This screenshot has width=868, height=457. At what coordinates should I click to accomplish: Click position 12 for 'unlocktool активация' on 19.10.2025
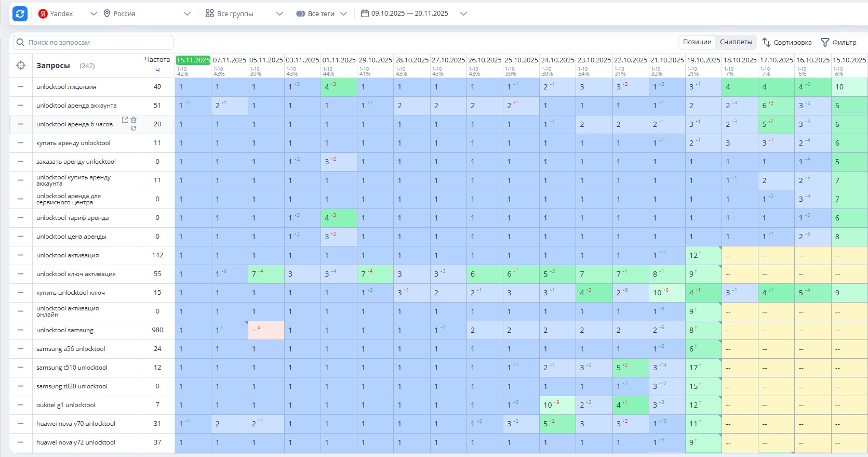point(703,255)
